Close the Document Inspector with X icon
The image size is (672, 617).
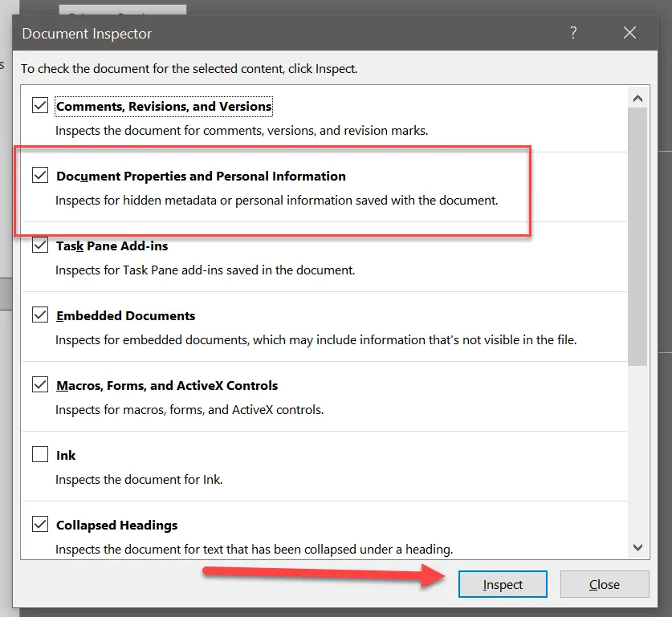[x=629, y=33]
